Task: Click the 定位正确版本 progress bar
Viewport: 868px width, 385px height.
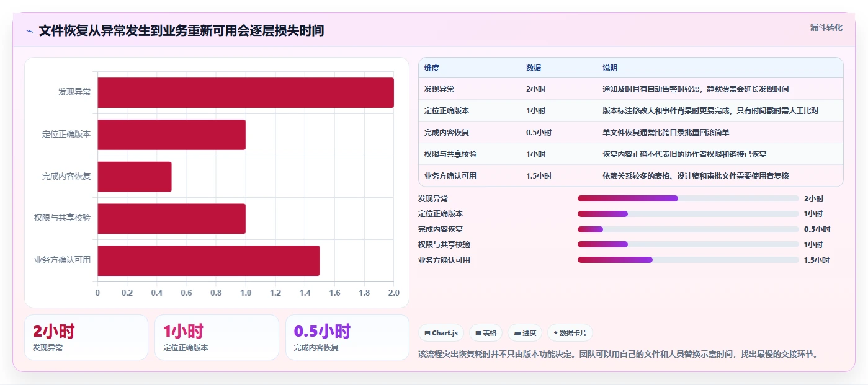Action: tap(688, 214)
